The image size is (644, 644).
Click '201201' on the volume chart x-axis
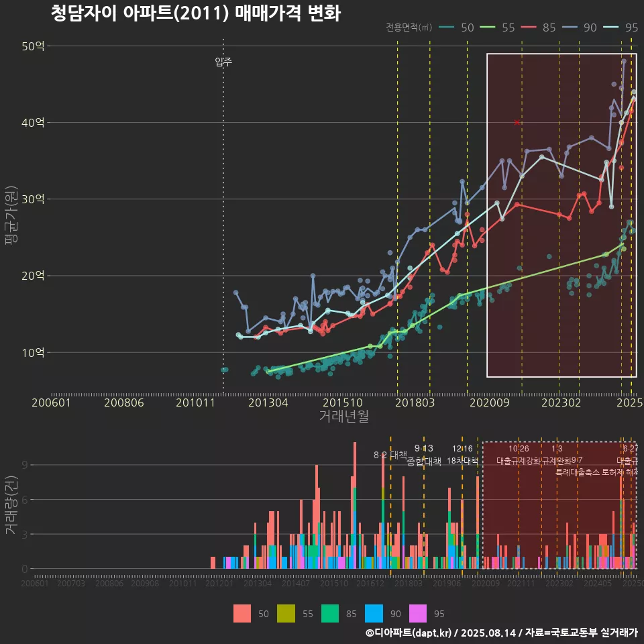tap(219, 583)
